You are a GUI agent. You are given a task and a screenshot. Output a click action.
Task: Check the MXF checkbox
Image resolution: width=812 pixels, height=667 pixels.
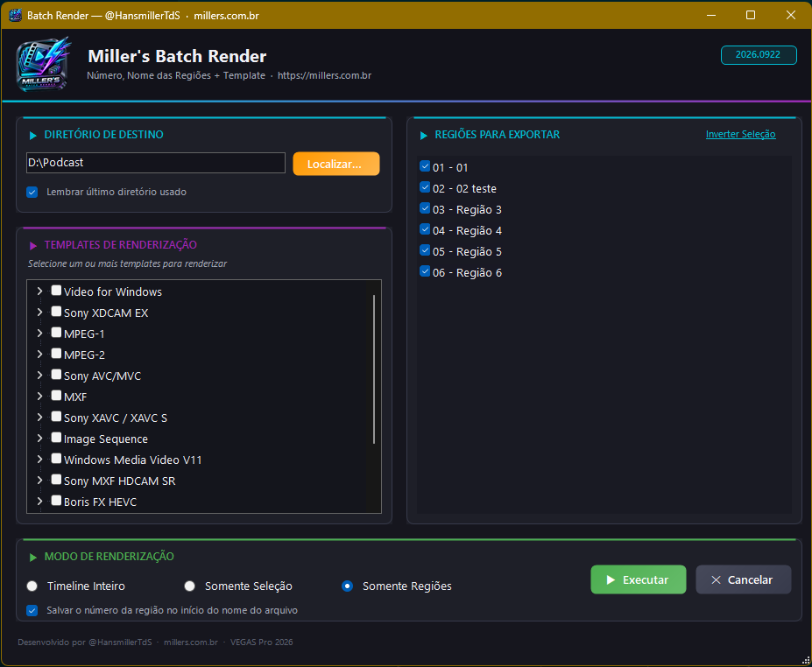[56, 396]
